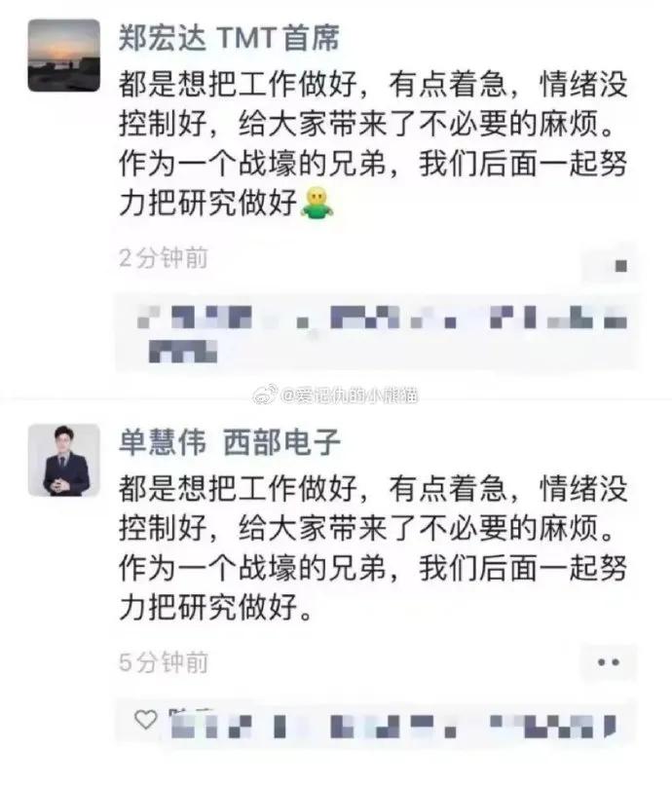Tap the 单慧伟 西部电子 name link
Screen dimensions: 672x788
coord(230,442)
